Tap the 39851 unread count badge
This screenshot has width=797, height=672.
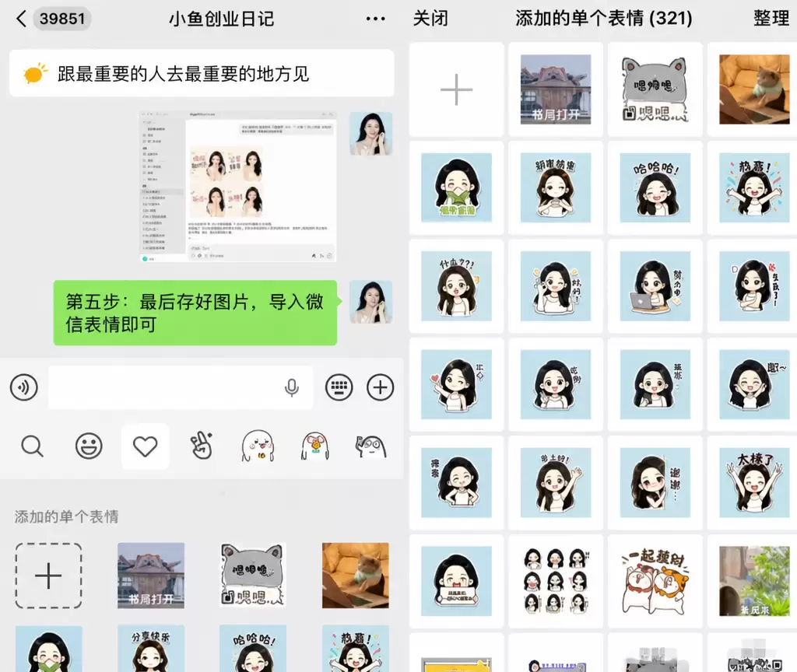pos(62,19)
